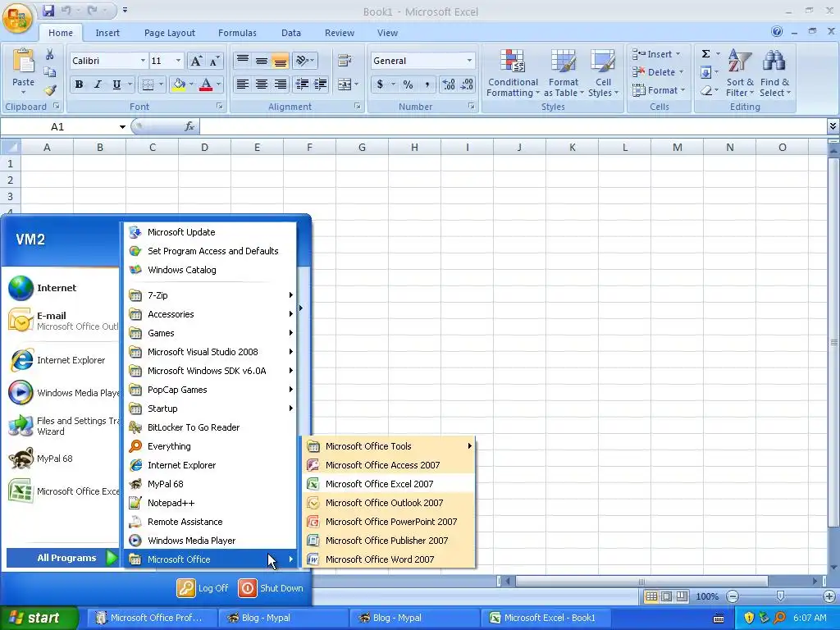Open Cell Styles gallery
This screenshot has width=840, height=630.
(x=603, y=74)
